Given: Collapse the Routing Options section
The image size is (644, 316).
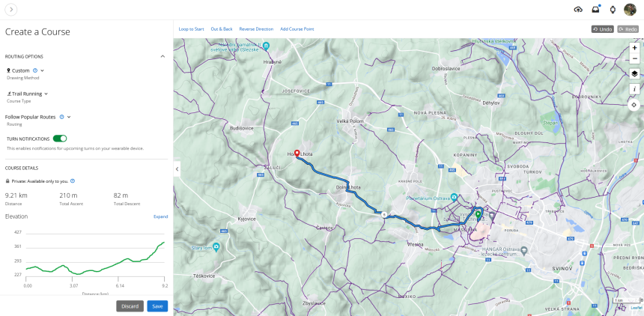Looking at the screenshot, I should [162, 56].
